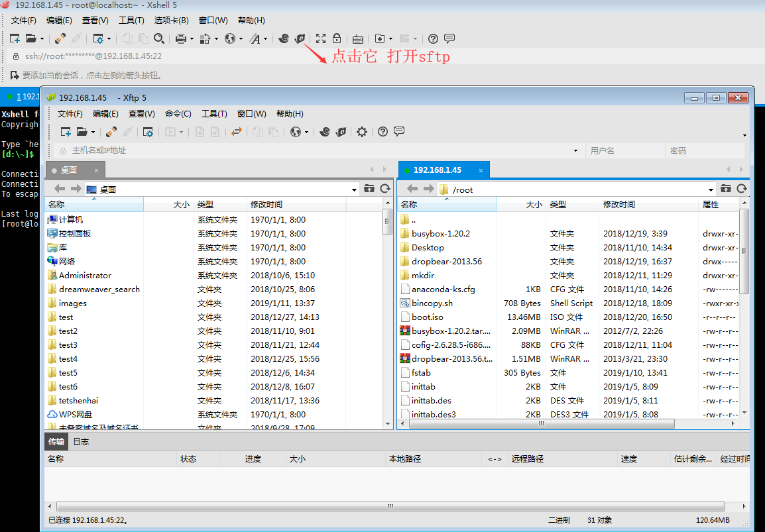This screenshot has height=532, width=765.
Task: Click New session icon in Xftp toolbar
Action: (x=66, y=132)
